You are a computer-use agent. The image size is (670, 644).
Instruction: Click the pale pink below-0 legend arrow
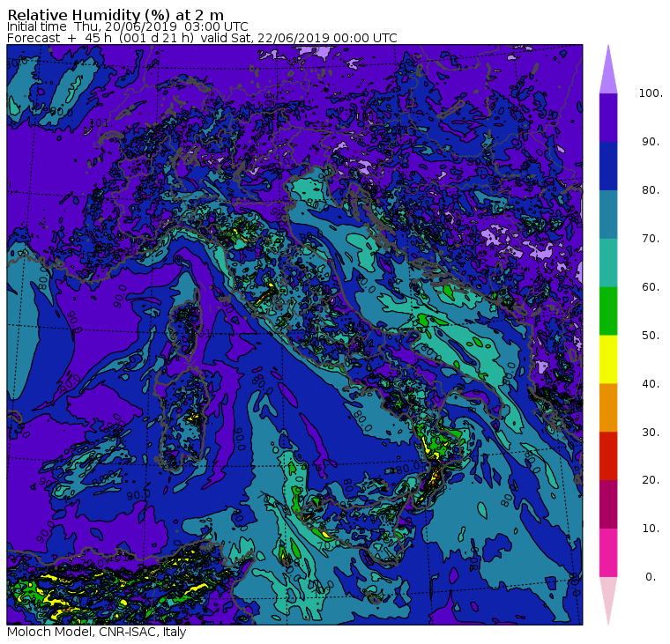tap(608, 596)
